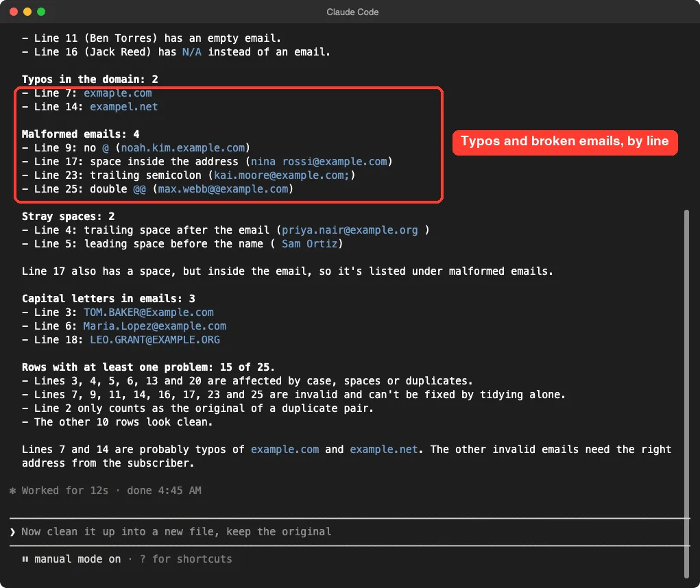Click the Stray spaces: 2 heading
Viewport: 700px width, 588px height.
coord(69,217)
